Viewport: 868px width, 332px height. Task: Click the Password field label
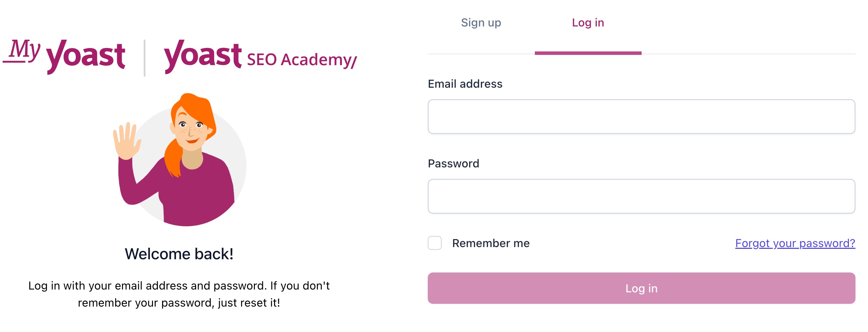pos(453,164)
